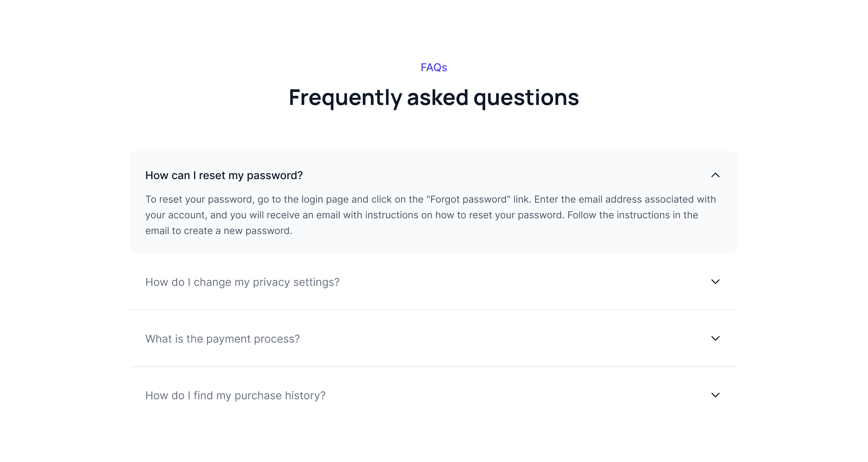Click the word 'Frequently' in the main heading
Viewport: 868px width, 462px height.
click(x=345, y=97)
